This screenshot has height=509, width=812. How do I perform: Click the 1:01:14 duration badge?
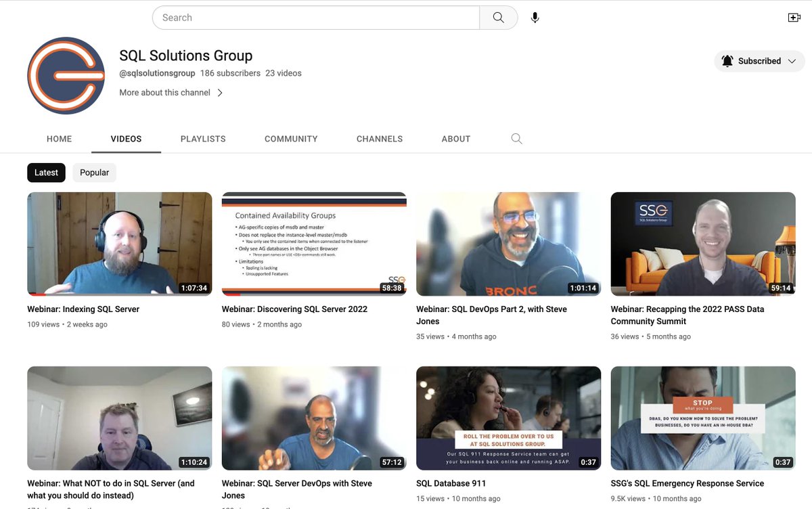(583, 288)
